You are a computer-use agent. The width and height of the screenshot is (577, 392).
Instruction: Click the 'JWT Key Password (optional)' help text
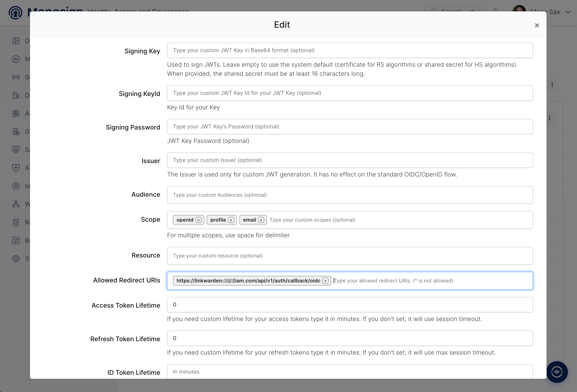click(208, 141)
